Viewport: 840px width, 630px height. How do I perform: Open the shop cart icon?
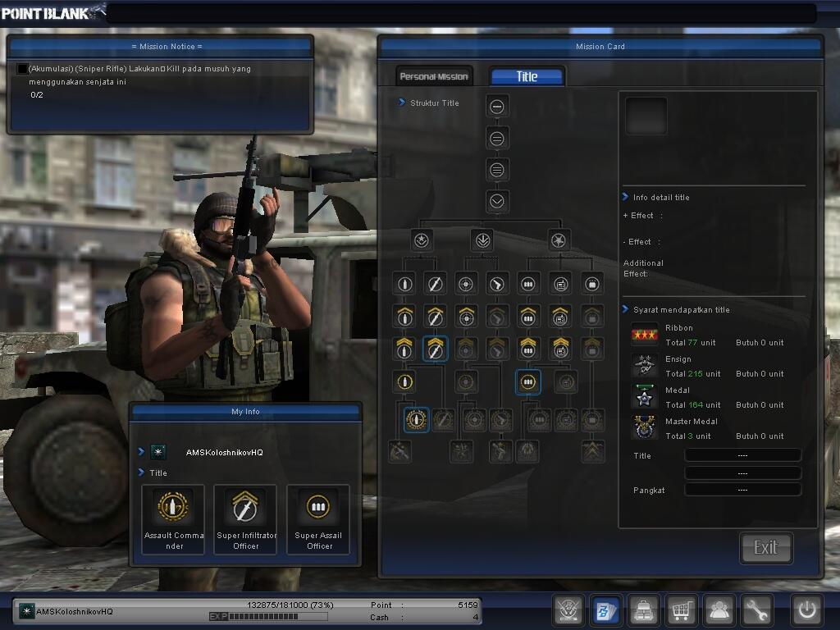pos(681,610)
